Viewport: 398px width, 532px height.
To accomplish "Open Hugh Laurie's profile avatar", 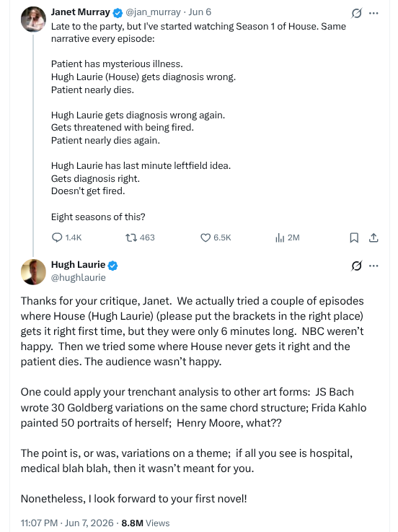I will coord(33,271).
